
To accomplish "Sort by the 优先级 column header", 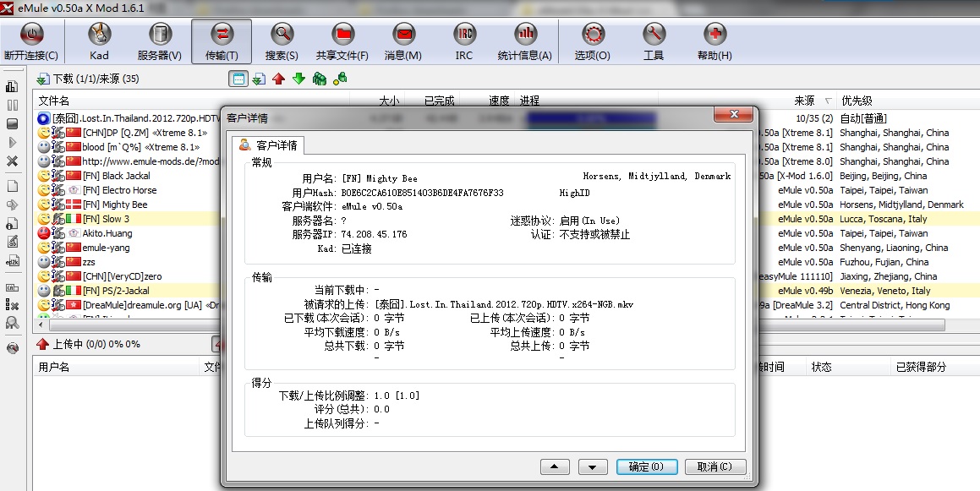I will pyautogui.click(x=857, y=101).
